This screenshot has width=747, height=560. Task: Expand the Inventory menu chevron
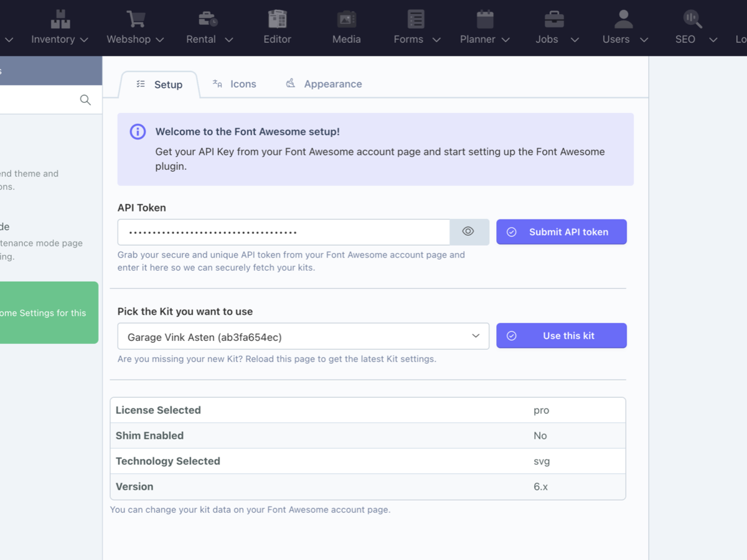point(84,40)
